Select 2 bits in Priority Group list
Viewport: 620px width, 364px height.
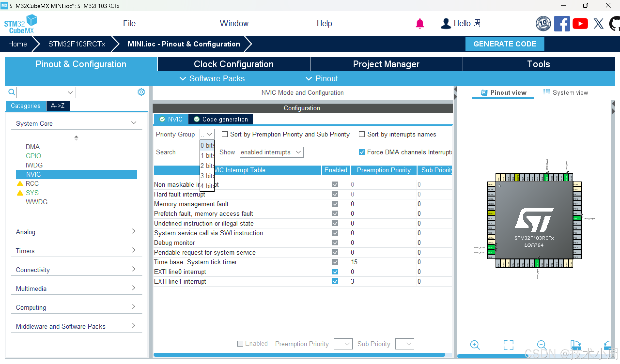[207, 166]
